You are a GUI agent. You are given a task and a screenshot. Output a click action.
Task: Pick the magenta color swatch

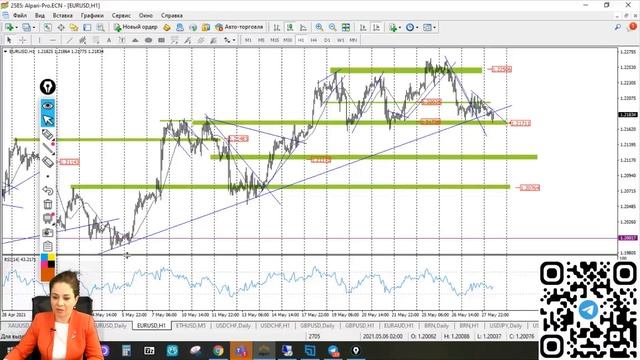click(x=44, y=264)
